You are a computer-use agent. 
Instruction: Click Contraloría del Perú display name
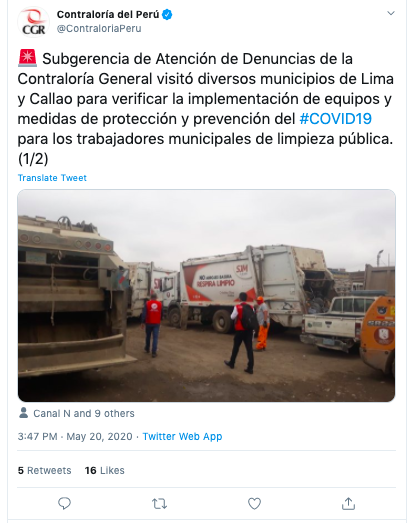point(108,14)
